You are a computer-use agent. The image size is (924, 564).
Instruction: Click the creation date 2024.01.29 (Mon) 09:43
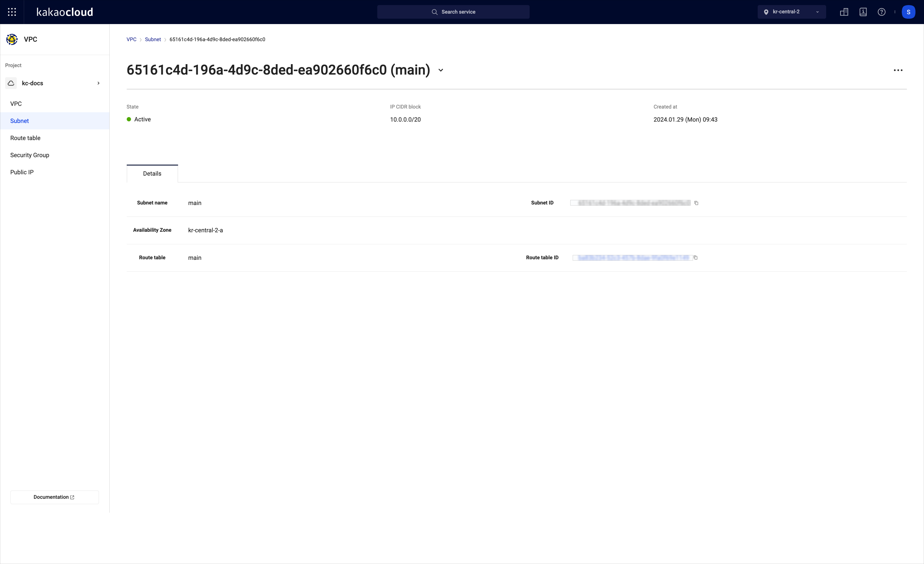point(686,120)
